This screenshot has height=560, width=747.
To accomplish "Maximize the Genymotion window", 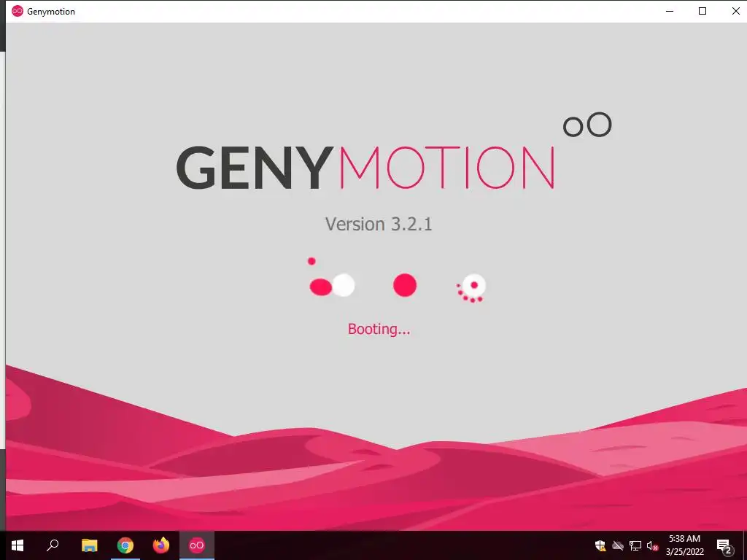I will [x=703, y=11].
